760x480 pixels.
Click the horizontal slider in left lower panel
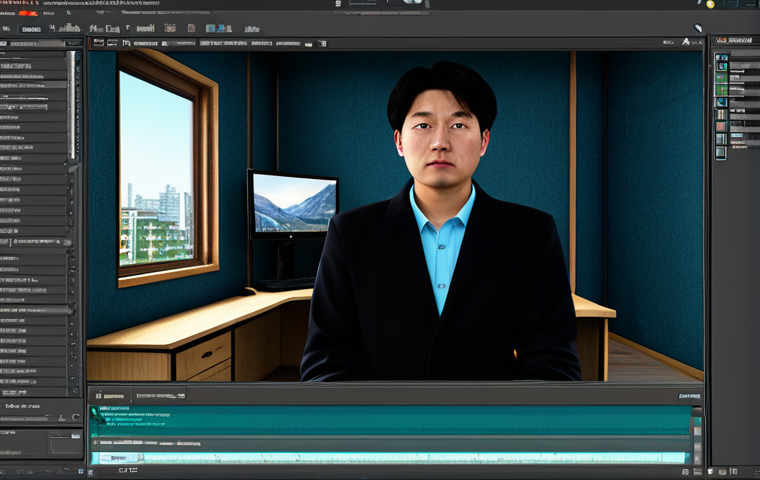click(x=25, y=418)
